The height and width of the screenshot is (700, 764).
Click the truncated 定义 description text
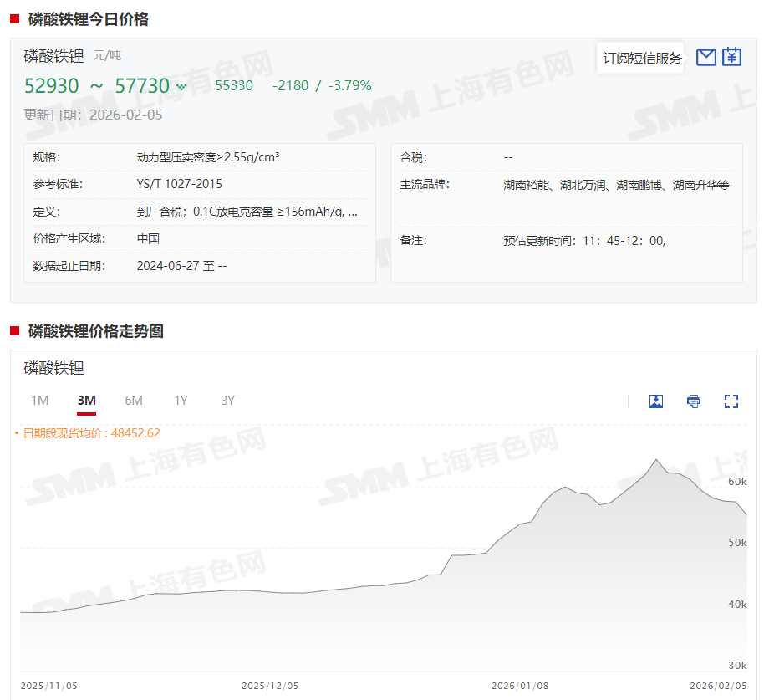(x=247, y=212)
